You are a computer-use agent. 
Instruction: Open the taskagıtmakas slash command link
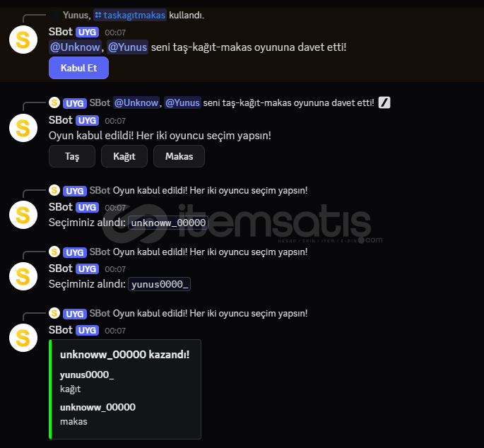pos(130,15)
